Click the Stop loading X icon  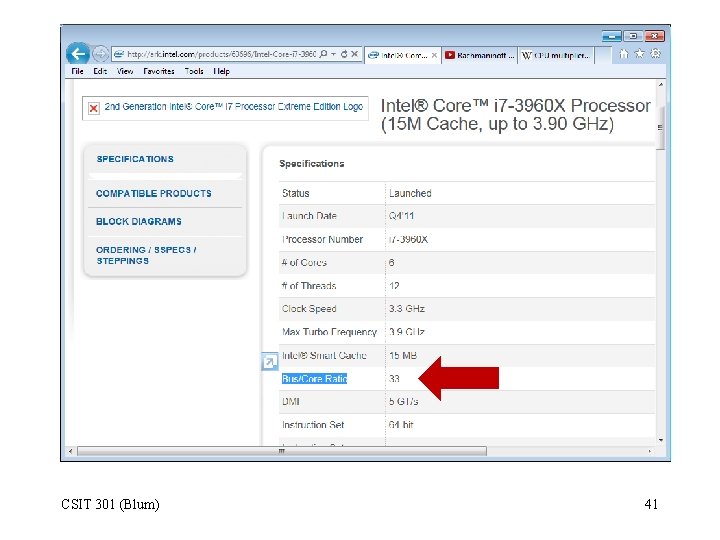point(354,54)
